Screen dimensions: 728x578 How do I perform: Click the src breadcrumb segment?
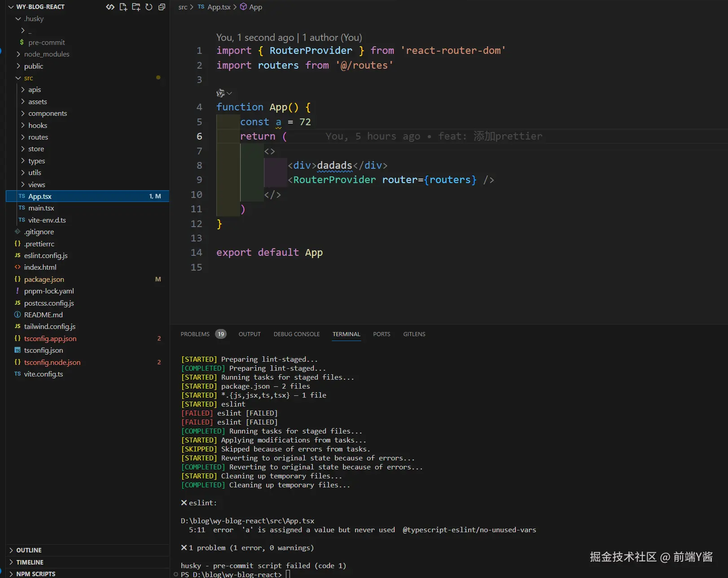(183, 7)
